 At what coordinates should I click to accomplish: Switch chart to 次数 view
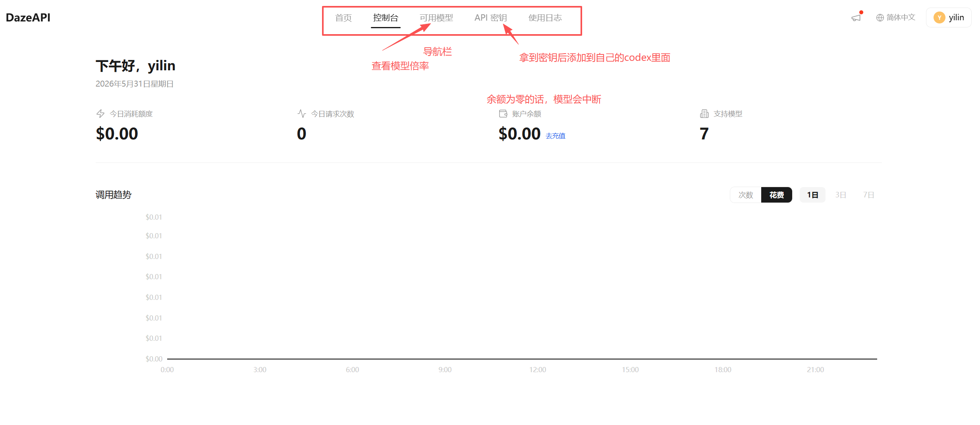tap(746, 195)
